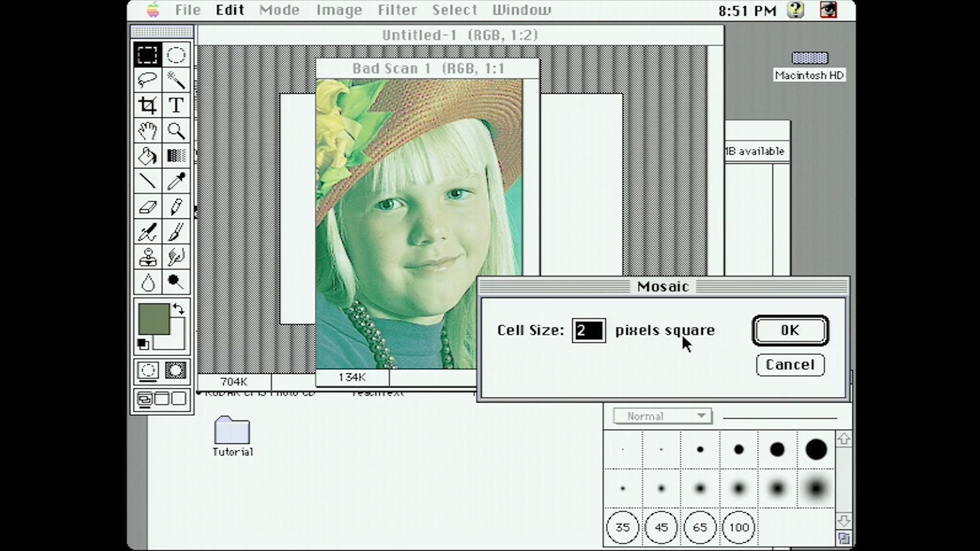This screenshot has height=551, width=980.
Task: Reset to default colors icon
Action: (x=143, y=344)
